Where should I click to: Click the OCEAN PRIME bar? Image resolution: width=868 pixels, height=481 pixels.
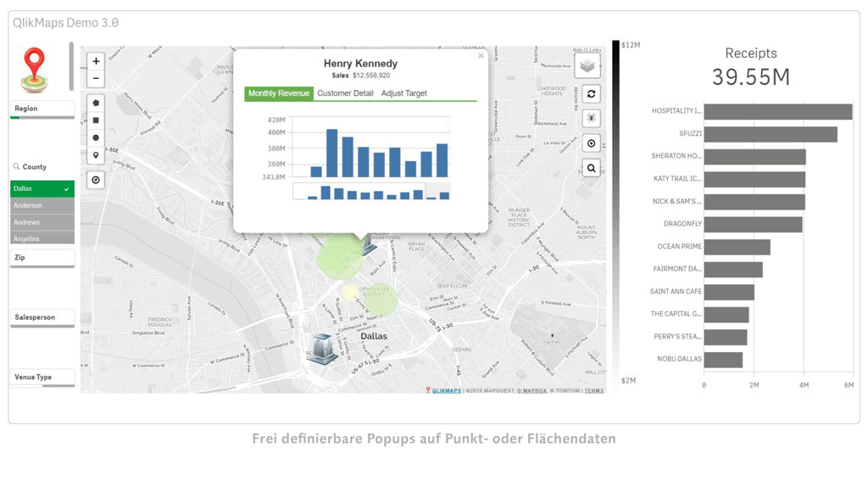[x=737, y=247]
